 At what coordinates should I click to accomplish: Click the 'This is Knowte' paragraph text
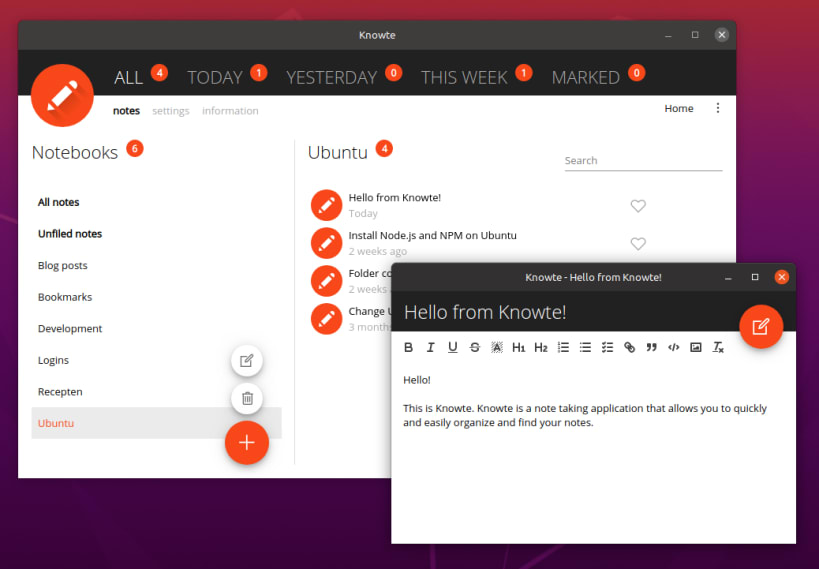coord(585,415)
